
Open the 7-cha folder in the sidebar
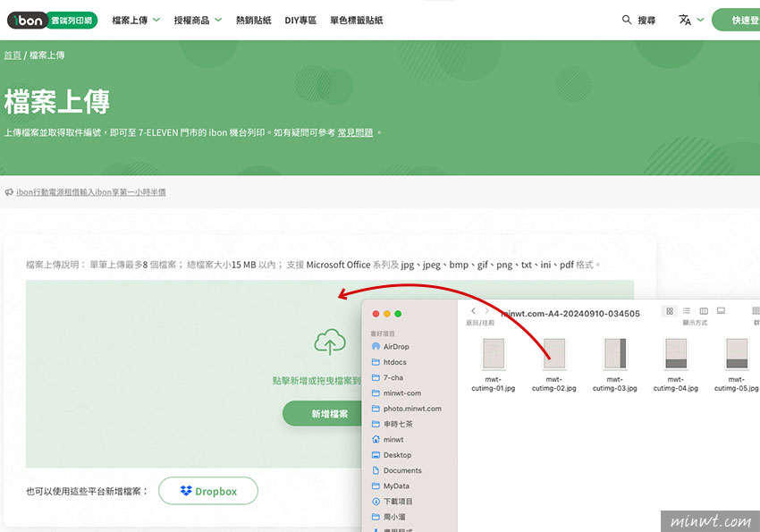387,377
